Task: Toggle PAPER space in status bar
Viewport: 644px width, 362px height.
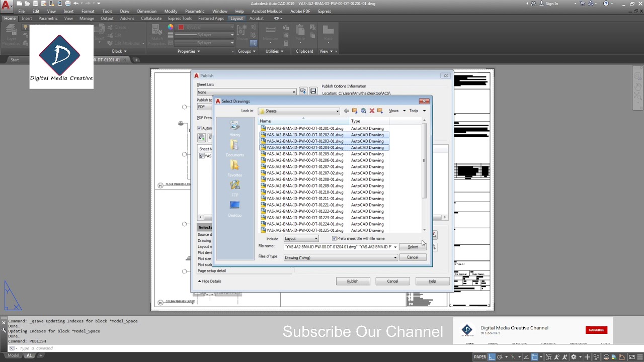Action: click(x=479, y=357)
